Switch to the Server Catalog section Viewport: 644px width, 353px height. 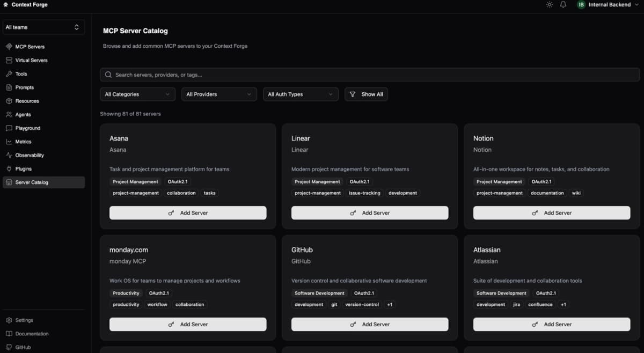32,182
